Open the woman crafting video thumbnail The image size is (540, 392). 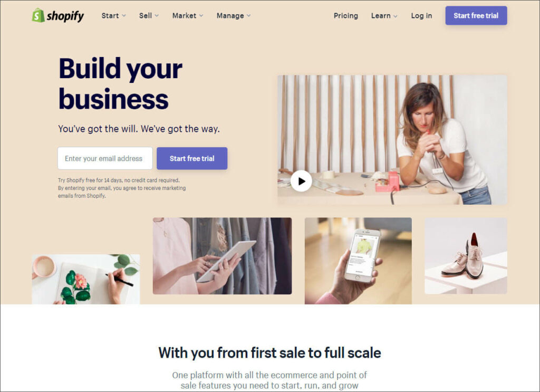tap(392, 140)
